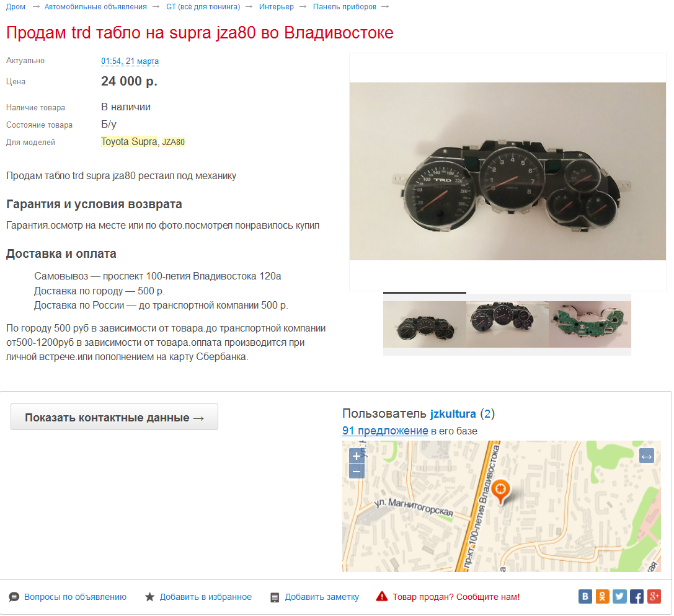Select the second gauge cluster thumbnail

click(x=507, y=324)
